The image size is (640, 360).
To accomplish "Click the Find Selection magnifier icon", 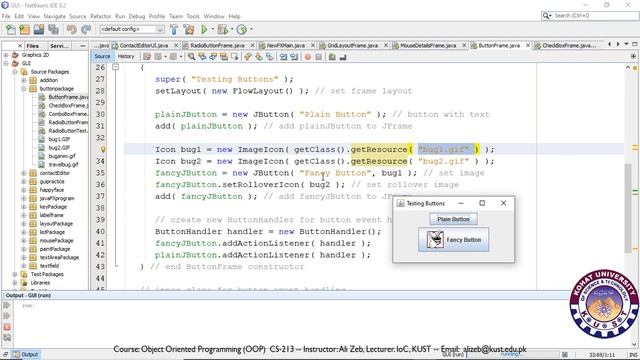I will pos(191,57).
